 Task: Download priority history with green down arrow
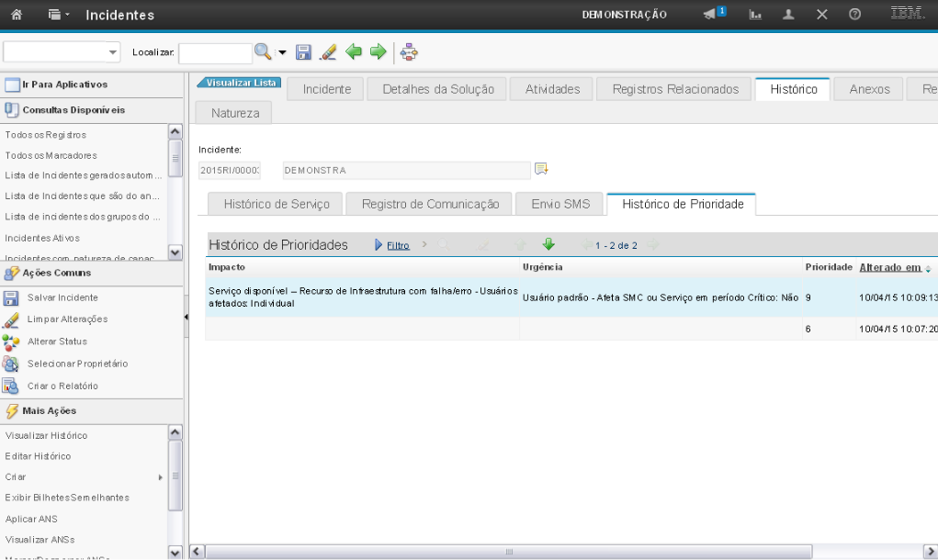[548, 244]
